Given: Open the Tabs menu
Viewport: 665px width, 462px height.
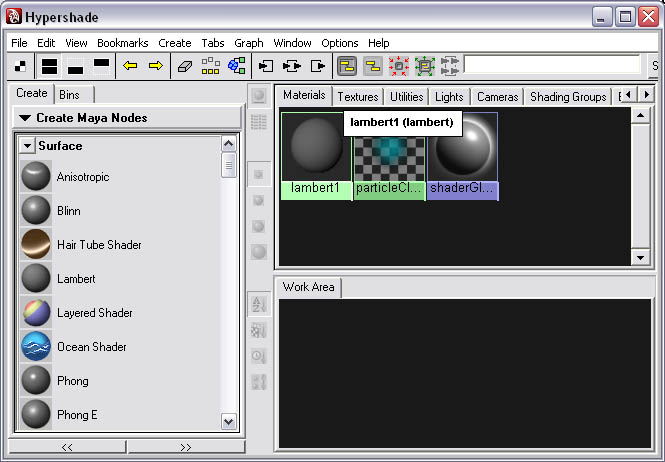Looking at the screenshot, I should pos(213,43).
